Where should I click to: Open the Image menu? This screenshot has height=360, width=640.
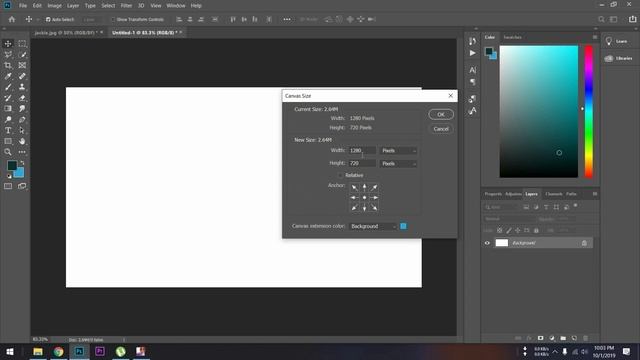point(54,6)
